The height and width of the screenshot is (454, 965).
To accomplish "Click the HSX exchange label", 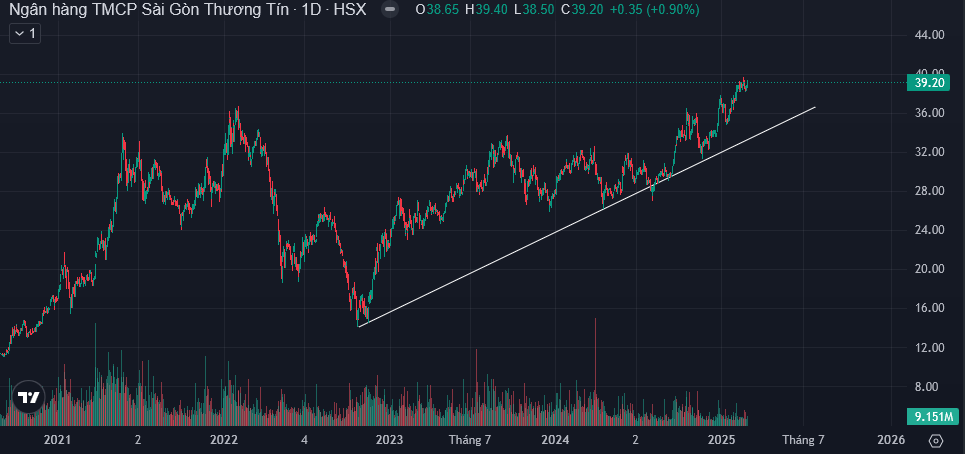I will click(349, 9).
